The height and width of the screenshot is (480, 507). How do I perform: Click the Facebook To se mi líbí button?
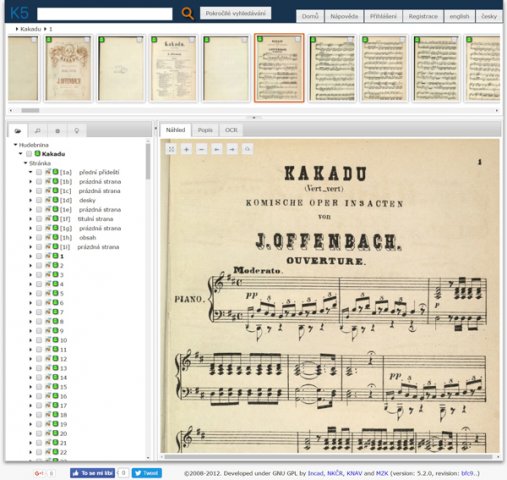[x=92, y=473]
